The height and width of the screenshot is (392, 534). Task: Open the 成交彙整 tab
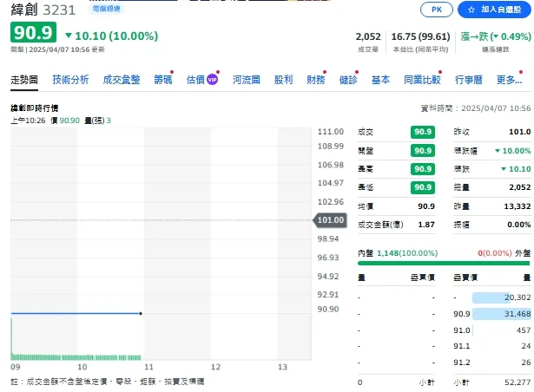[x=121, y=80]
